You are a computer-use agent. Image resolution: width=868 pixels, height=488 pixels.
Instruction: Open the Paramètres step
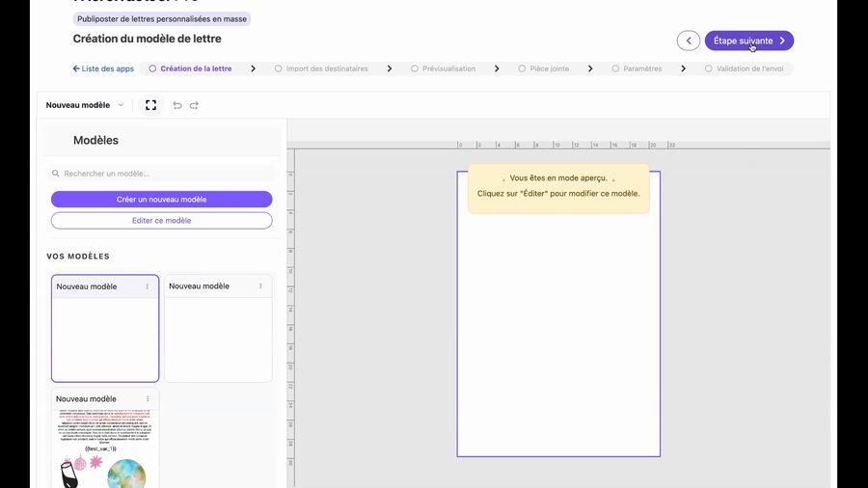(x=642, y=68)
